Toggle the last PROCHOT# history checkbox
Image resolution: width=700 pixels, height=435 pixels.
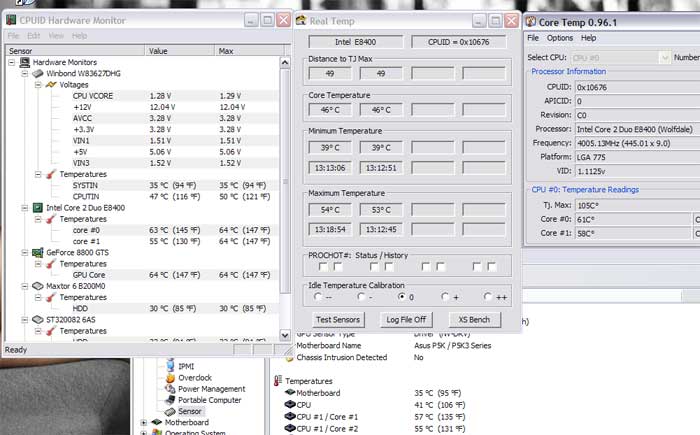[492, 267]
